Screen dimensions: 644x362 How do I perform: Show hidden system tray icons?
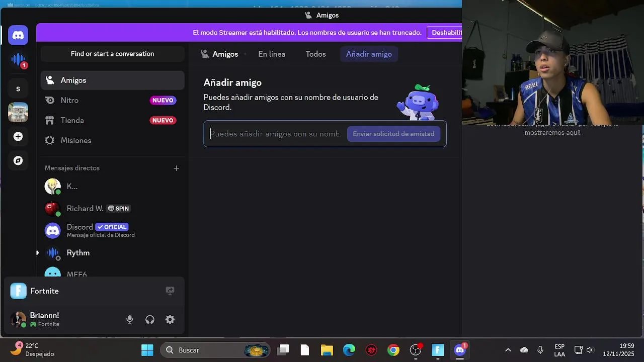click(508, 350)
